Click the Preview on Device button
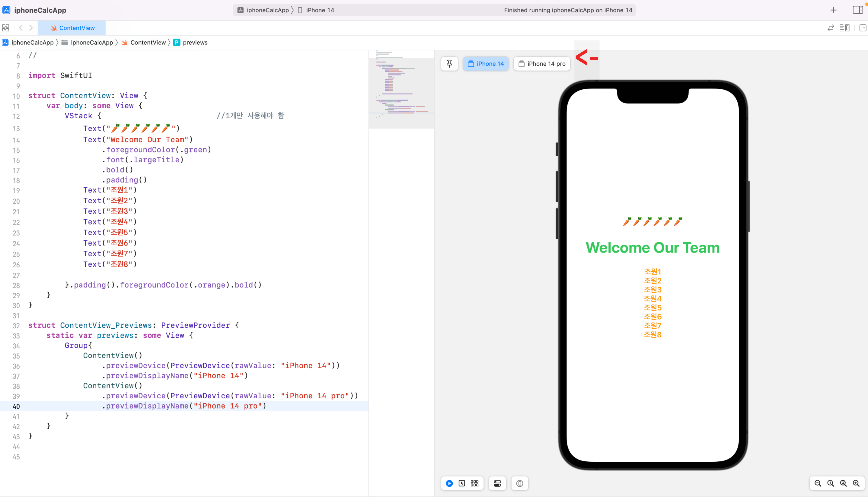This screenshot has width=868, height=497. pos(520,483)
